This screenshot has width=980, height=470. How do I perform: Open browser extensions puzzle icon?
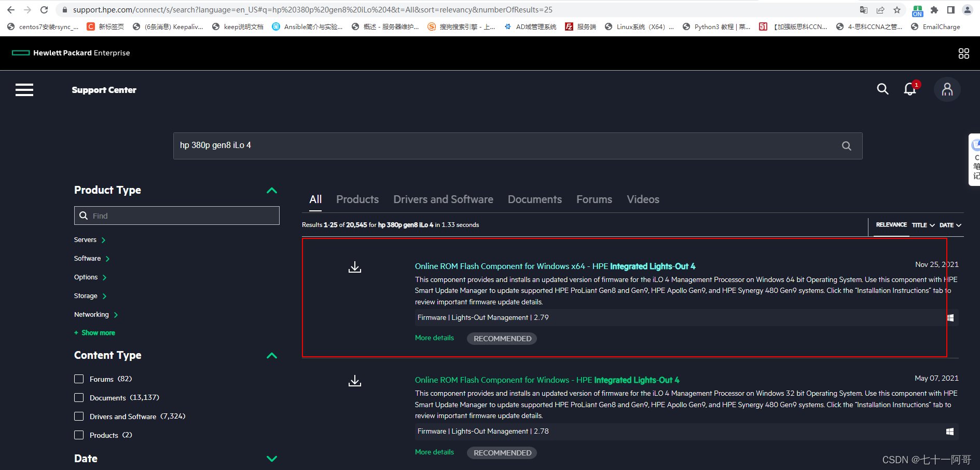tap(934, 10)
